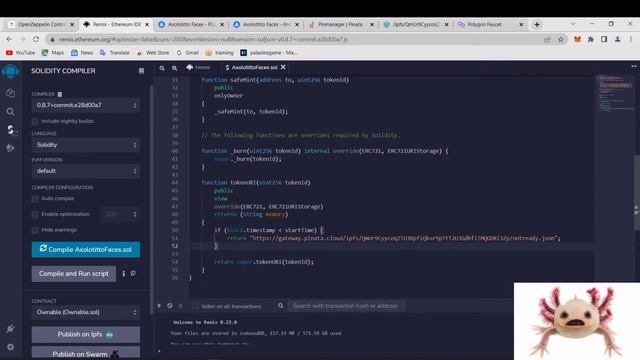Open the compiler documentation icon in panel header
The image size is (640, 360).
141,71
